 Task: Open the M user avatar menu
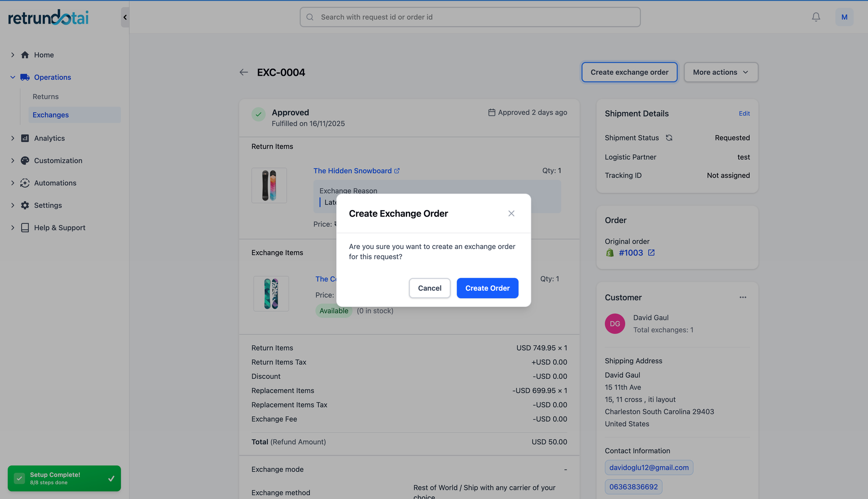(x=844, y=17)
